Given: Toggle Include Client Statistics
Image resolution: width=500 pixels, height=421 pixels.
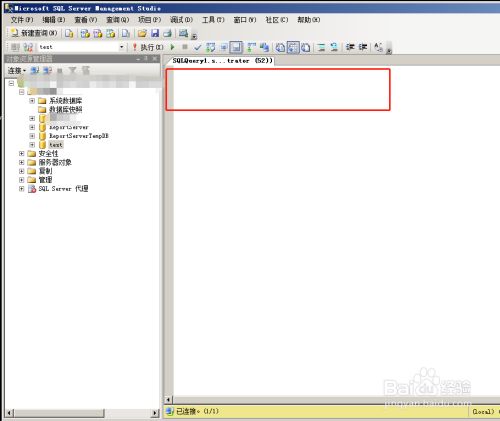Looking at the screenshot, I should point(264,47).
